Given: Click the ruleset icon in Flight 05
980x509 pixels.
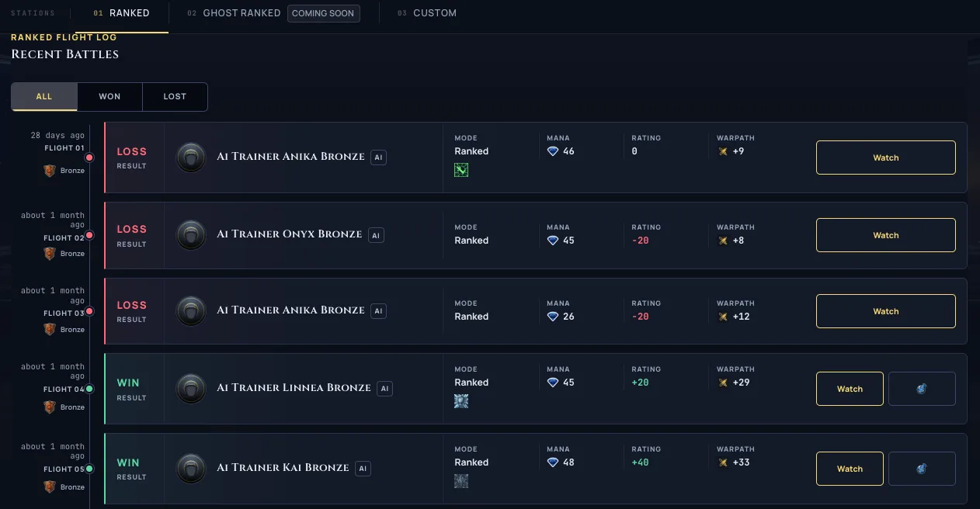Looking at the screenshot, I should point(461,480).
